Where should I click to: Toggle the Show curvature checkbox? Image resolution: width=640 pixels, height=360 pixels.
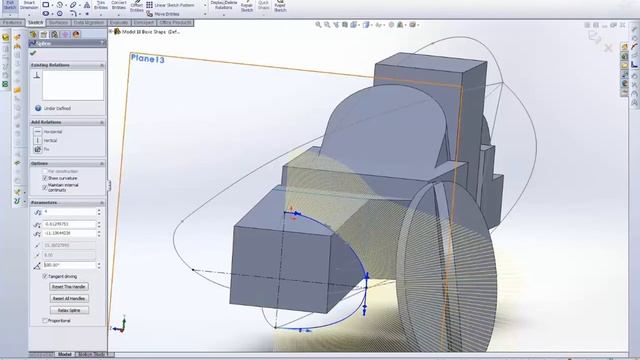pyautogui.click(x=45, y=178)
